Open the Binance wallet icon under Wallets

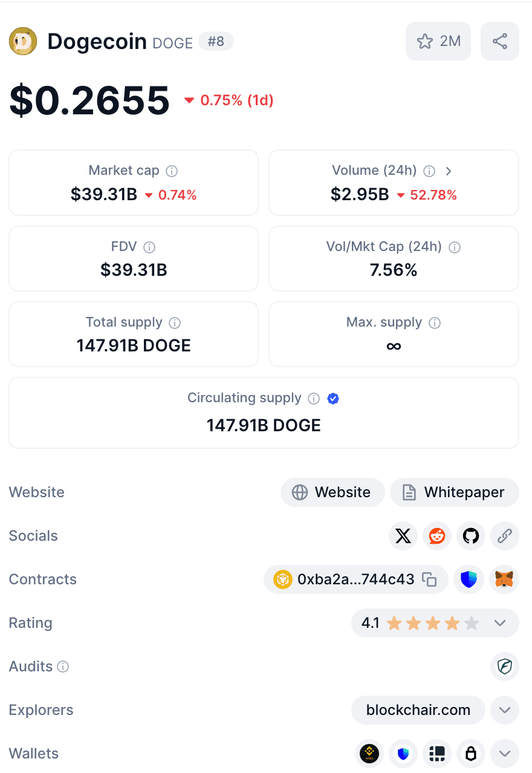pos(369,753)
